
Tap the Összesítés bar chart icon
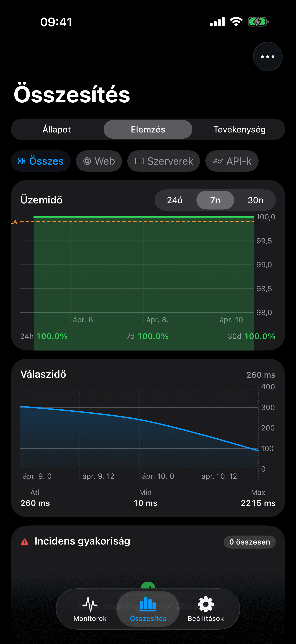coord(148,604)
